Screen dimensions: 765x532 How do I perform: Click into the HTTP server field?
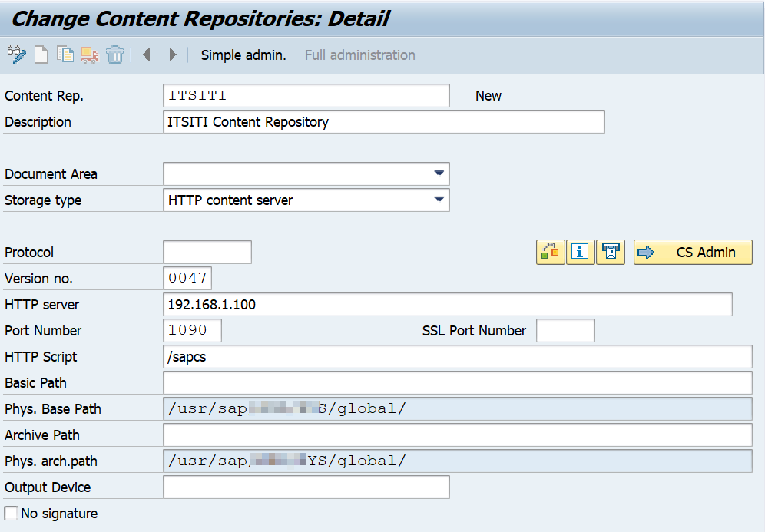pyautogui.click(x=447, y=304)
